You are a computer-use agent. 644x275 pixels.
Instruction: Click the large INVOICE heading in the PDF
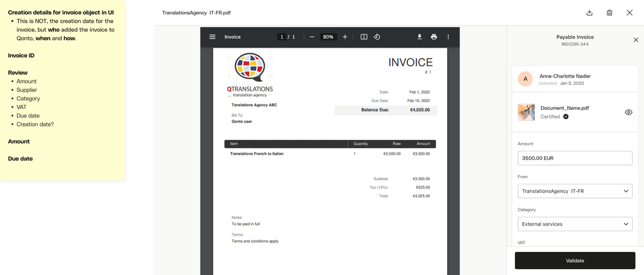point(411,62)
